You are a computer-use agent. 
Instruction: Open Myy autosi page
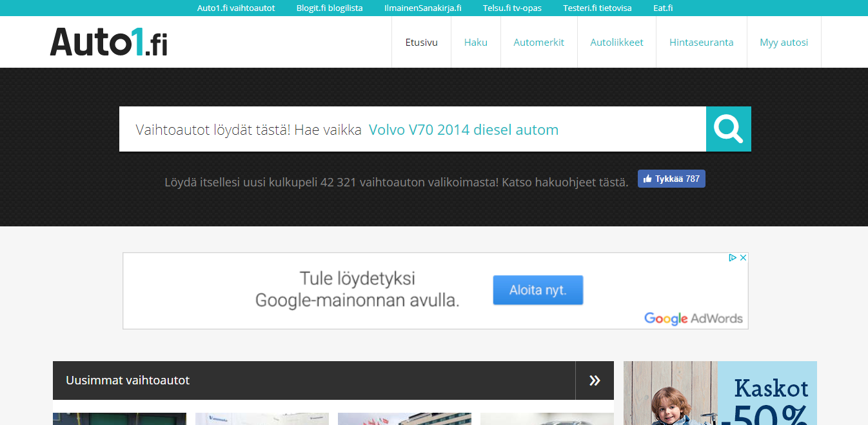coord(784,43)
